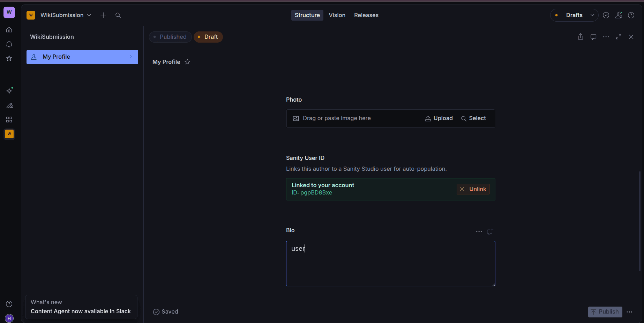Click the add comment icon beside Bio
644x323 pixels.
coord(490,232)
